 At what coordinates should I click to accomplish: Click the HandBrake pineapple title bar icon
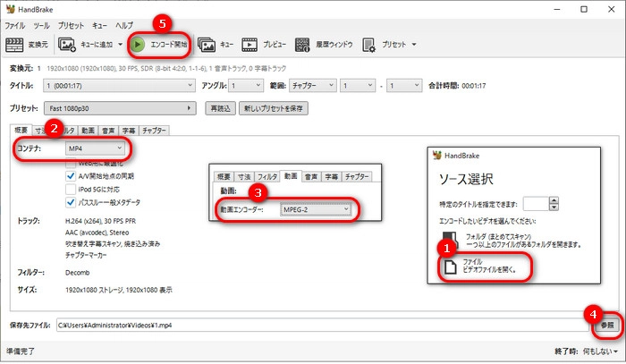(11, 9)
